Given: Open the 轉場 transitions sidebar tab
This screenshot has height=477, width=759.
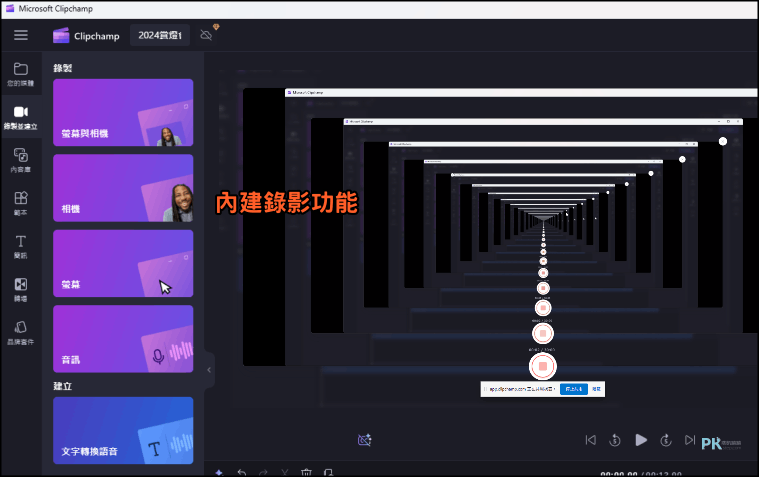Looking at the screenshot, I should pyautogui.click(x=20, y=290).
